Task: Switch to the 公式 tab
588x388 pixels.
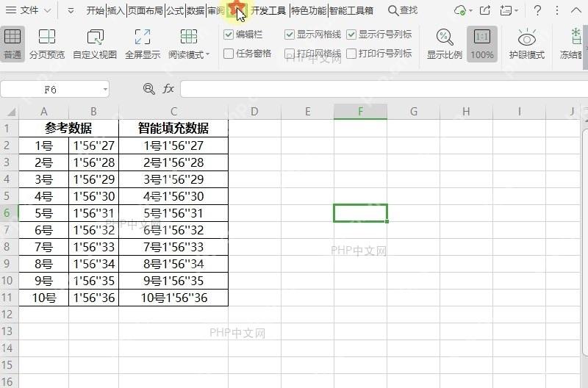Action: click(175, 10)
